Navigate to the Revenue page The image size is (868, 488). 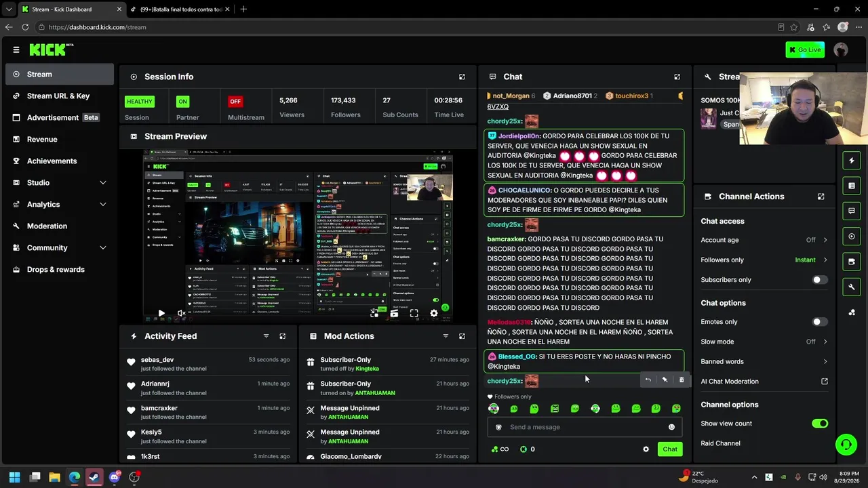click(60, 140)
